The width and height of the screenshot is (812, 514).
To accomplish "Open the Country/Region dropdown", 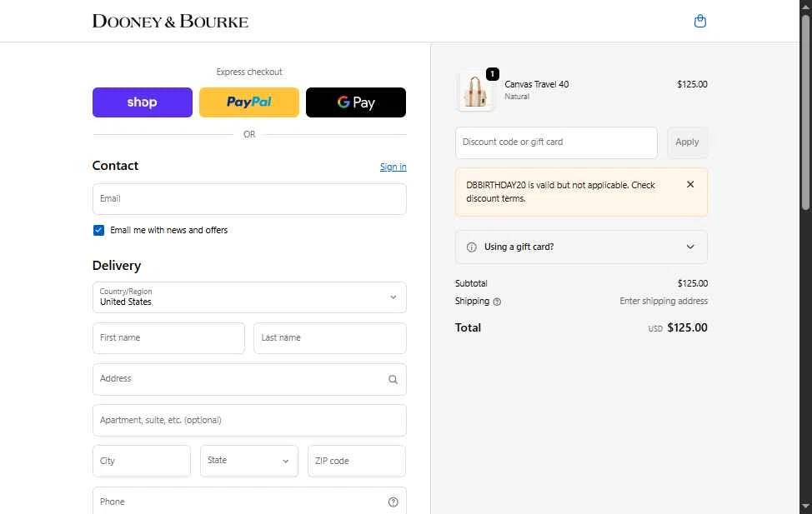I will (249, 297).
